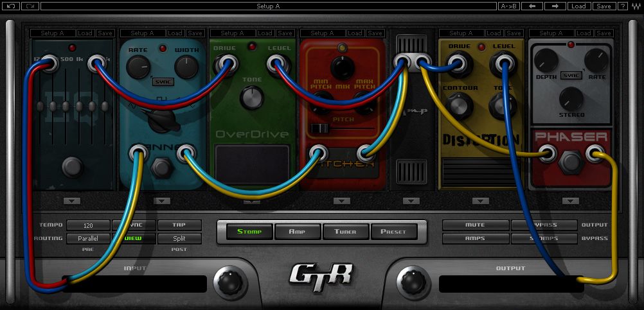The width and height of the screenshot is (644, 310).
Task: Click Load above the Distortion pedal
Action: (x=493, y=33)
